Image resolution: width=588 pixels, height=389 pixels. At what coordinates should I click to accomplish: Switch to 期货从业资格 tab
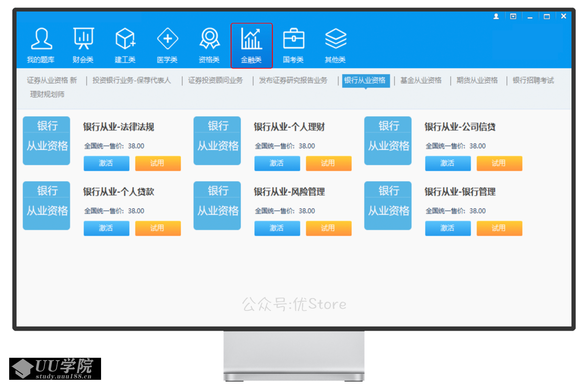tap(477, 80)
